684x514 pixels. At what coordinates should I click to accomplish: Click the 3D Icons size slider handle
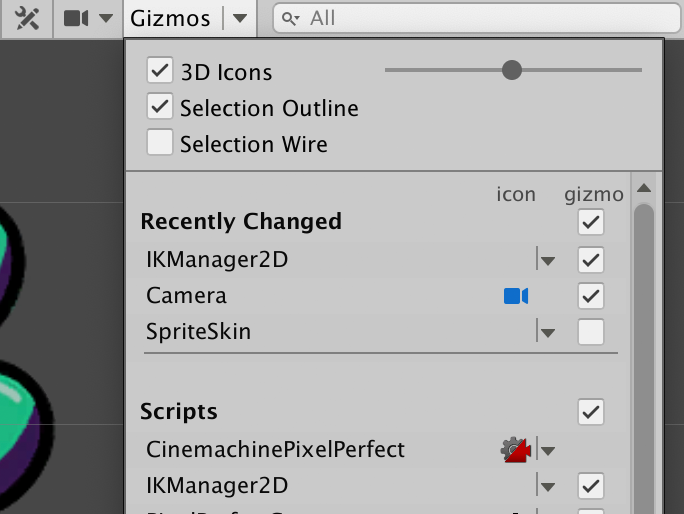[x=512, y=70]
